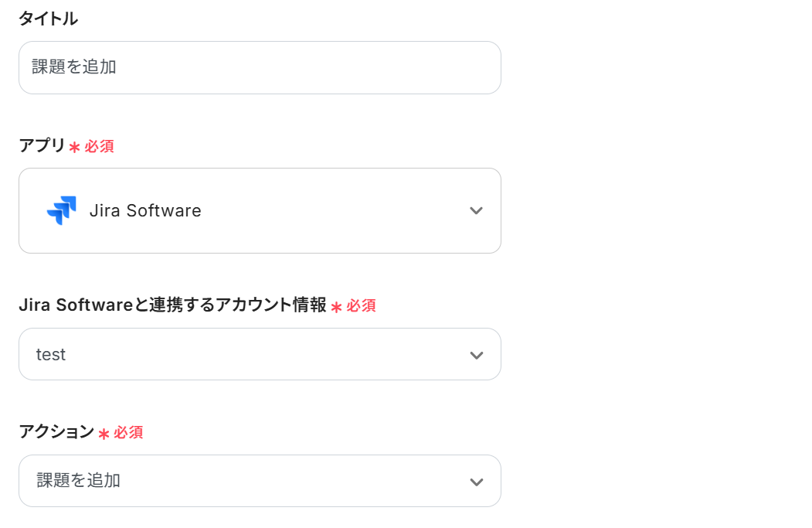The width and height of the screenshot is (812, 528).
Task: Select the test account value
Action: (x=51, y=354)
